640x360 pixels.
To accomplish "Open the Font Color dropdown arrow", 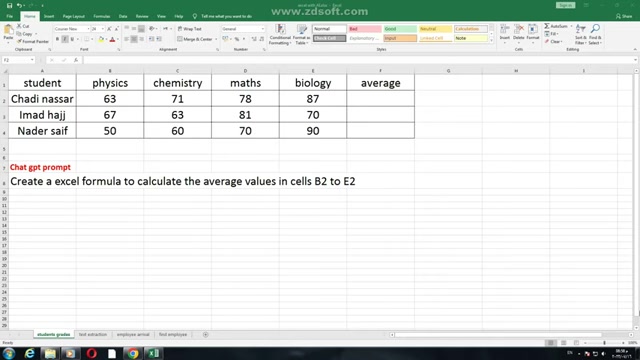I will pos(118,39).
